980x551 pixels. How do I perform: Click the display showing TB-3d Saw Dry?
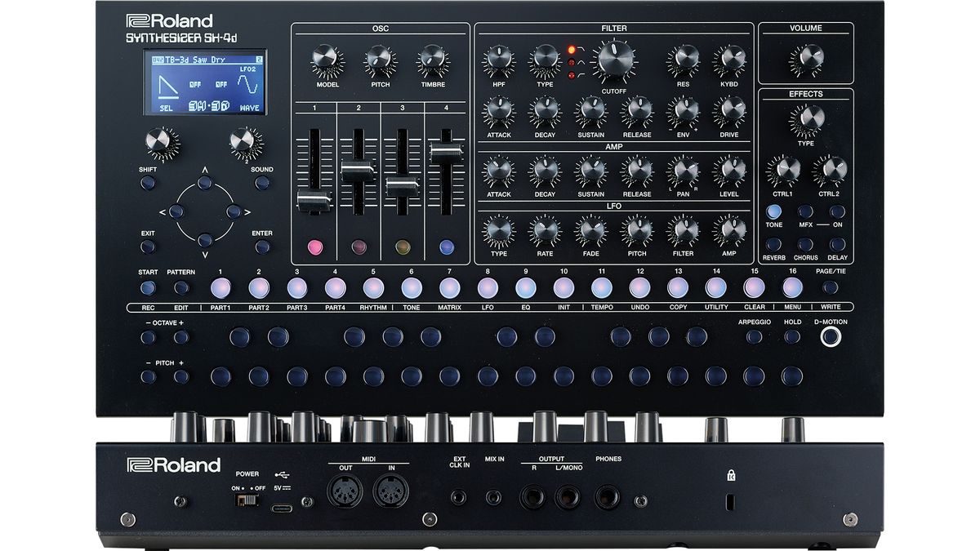point(204,82)
